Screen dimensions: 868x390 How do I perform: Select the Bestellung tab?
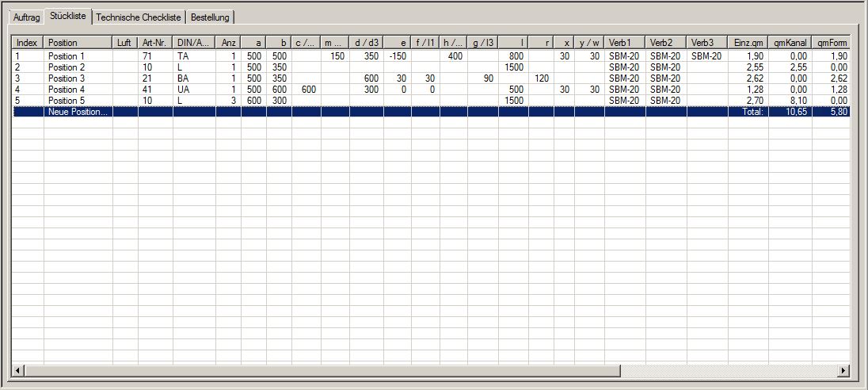pos(210,17)
